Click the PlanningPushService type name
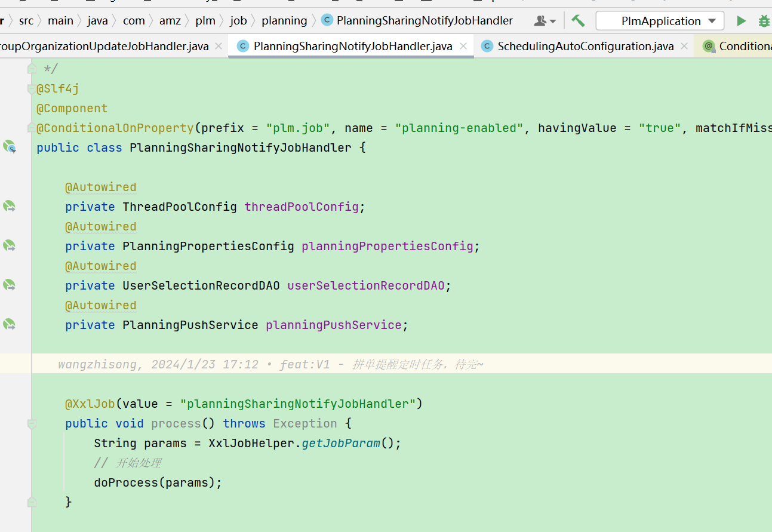The image size is (772, 532). click(x=190, y=325)
